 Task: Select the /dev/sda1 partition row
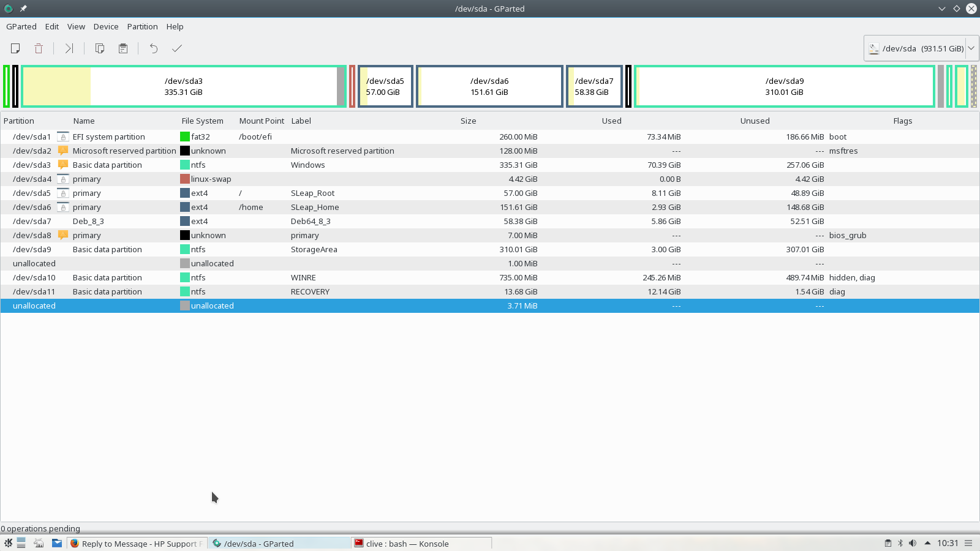(490, 137)
